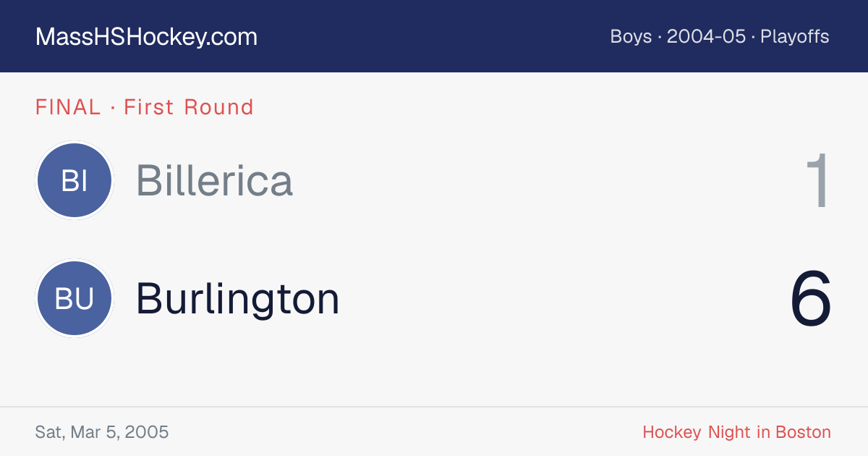Click the dot between FINAL and First Round
The image size is (868, 456).
(113, 108)
